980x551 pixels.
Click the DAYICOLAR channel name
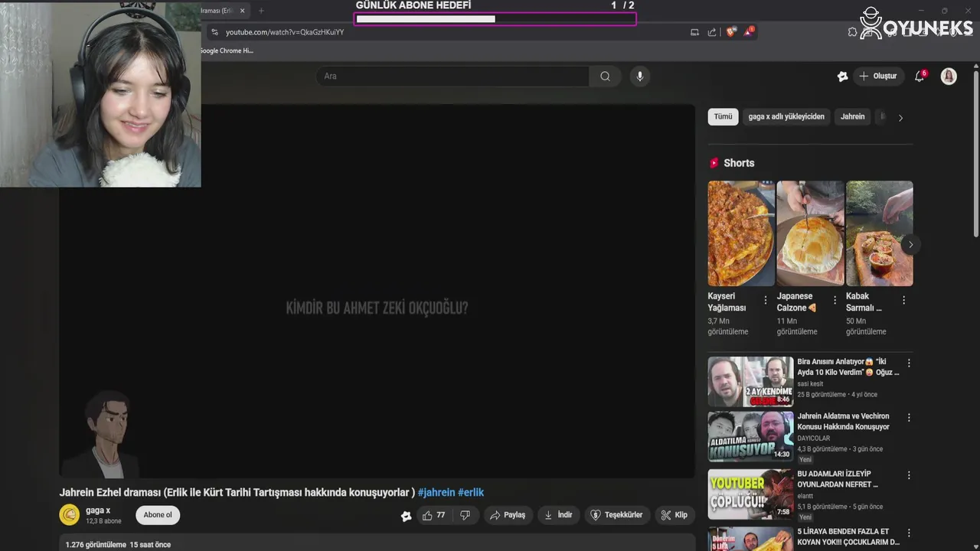813,439
